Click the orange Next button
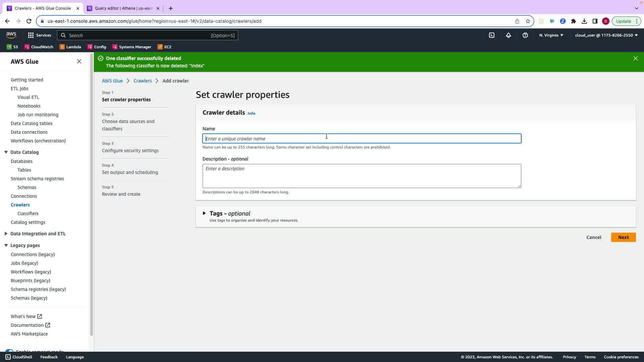Viewport: 644px width, 362px height. click(x=623, y=237)
